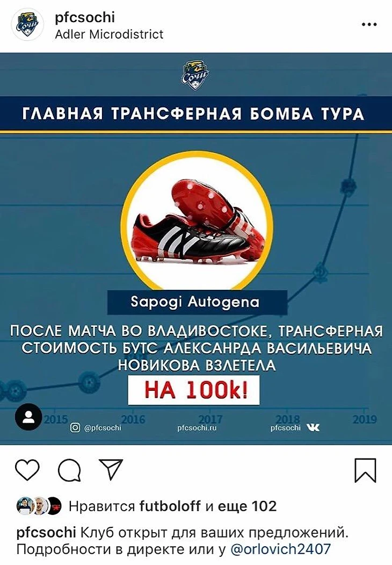
Task: Tap the heart like icon
Action: 27,470
